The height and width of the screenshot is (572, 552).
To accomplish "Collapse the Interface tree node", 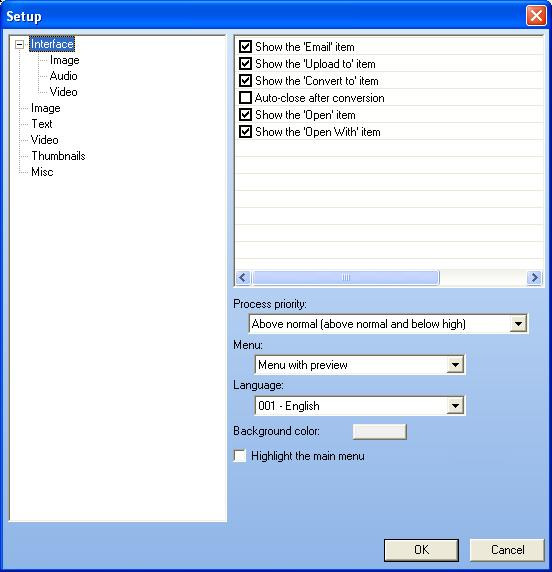I will pos(19,45).
